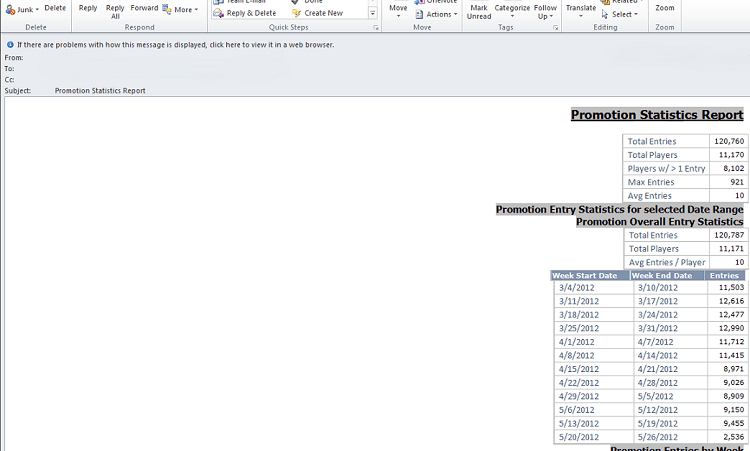Click the info icon in the message bar

click(x=10, y=44)
